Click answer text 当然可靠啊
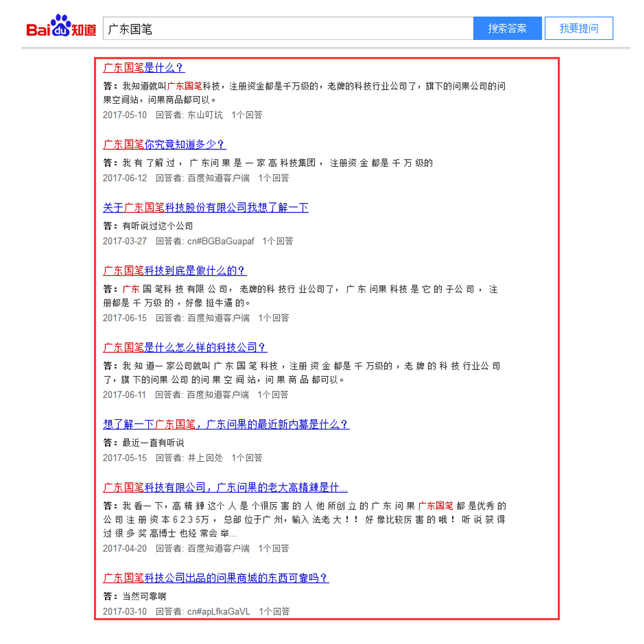The width and height of the screenshot is (644, 644). pos(144,596)
